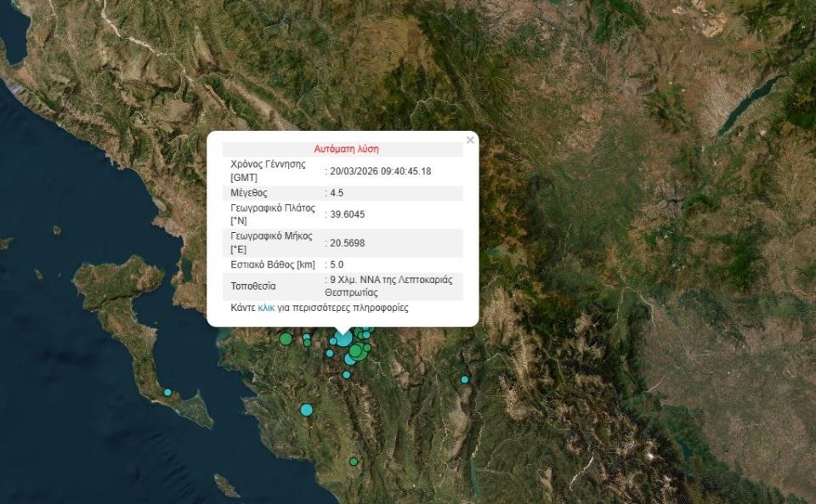Click the location text mentioning Λεπτοκαριάς Θεσπρωτίας
Screen dimensions: 816x504
[x=389, y=286]
